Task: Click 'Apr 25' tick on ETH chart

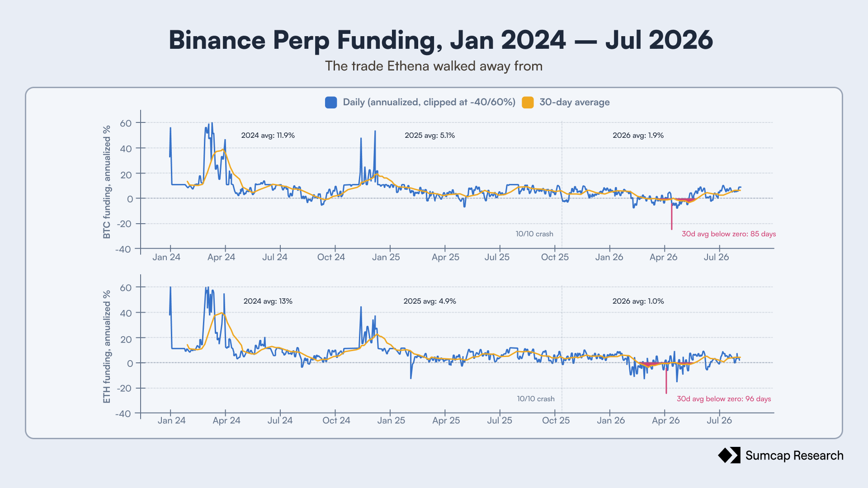Action: coord(446,421)
